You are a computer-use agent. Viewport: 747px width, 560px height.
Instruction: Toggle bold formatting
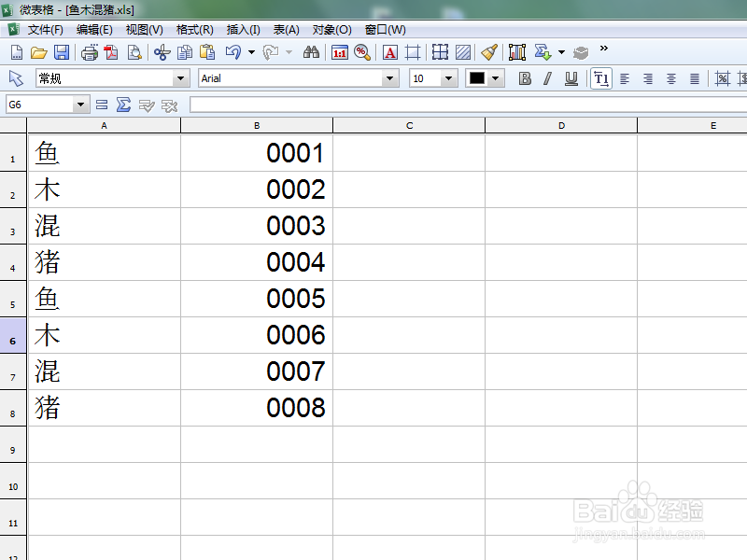[525, 78]
